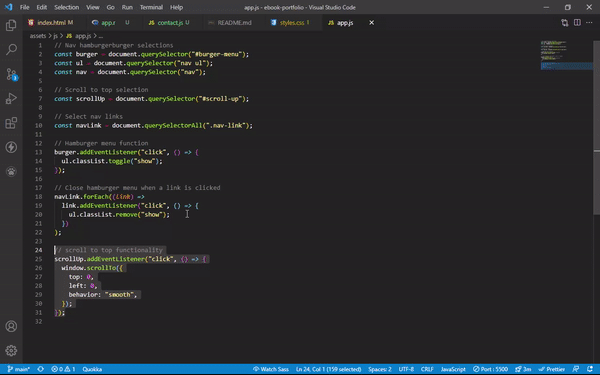Open the Search view in activity bar
The width and height of the screenshot is (600, 375).
coord(11,49)
